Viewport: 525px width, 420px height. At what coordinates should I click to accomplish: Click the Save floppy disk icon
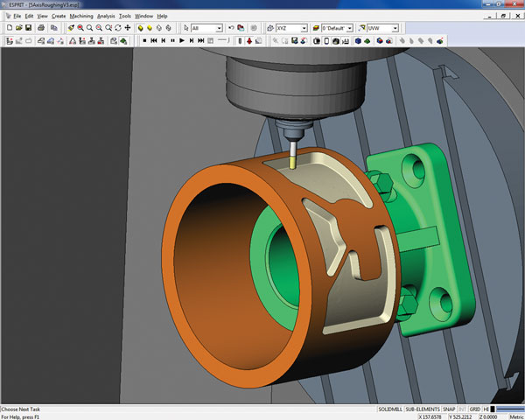click(28, 28)
